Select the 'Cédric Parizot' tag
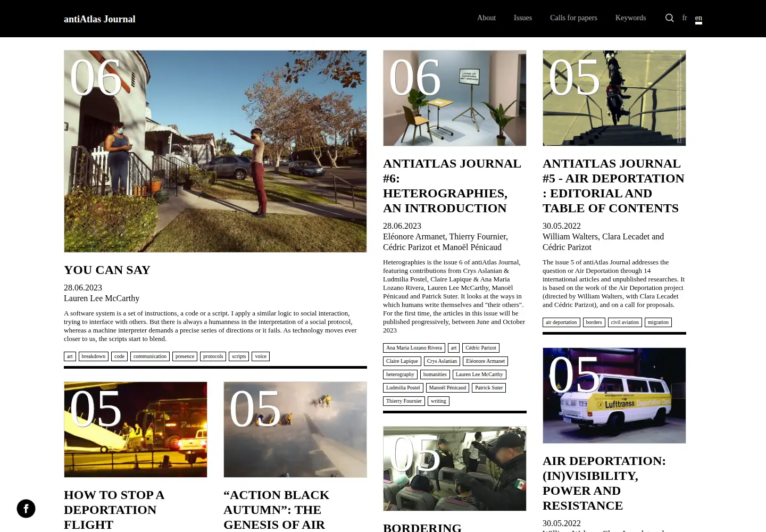This screenshot has width=766, height=532. [x=481, y=348]
